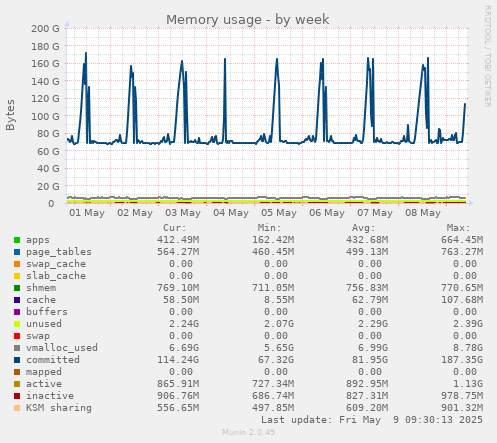497x443 pixels.
Task: Click the 'Bytes' vertical axis label
Action: (x=10, y=115)
